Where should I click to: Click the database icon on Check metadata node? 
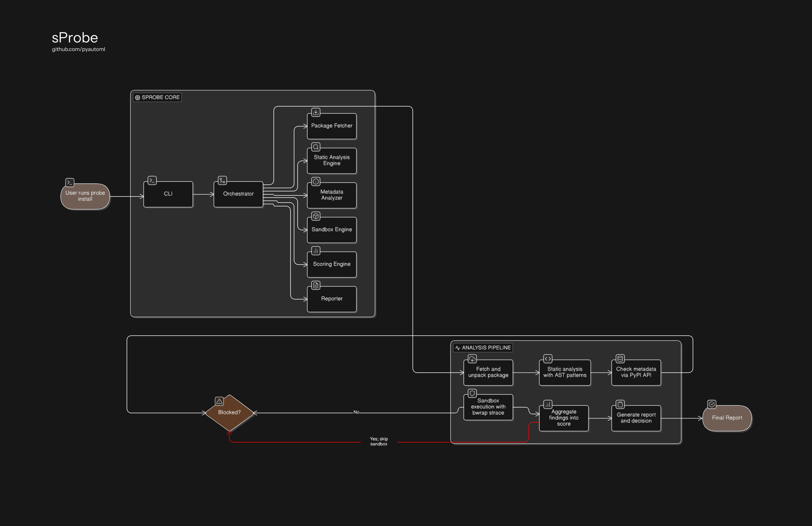[x=620, y=359]
